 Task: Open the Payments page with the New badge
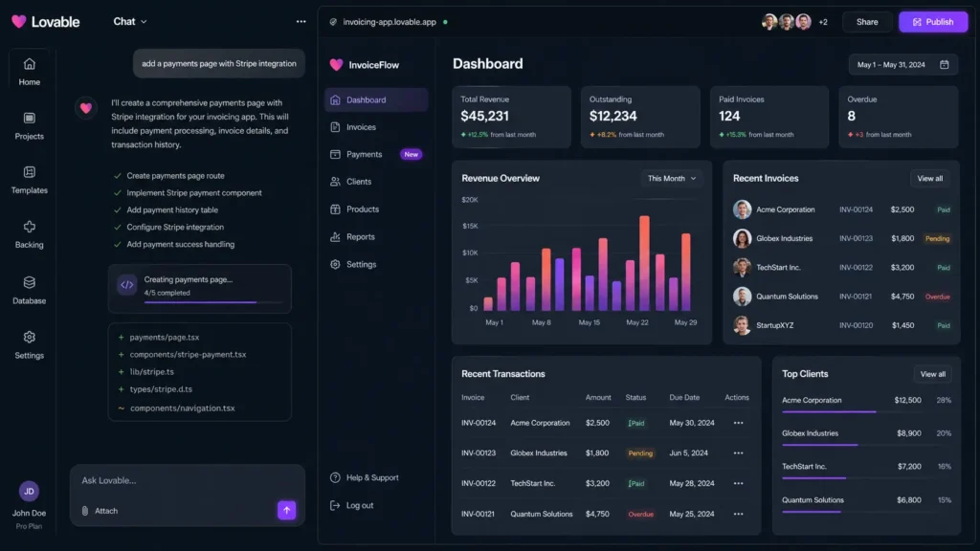tap(366, 154)
